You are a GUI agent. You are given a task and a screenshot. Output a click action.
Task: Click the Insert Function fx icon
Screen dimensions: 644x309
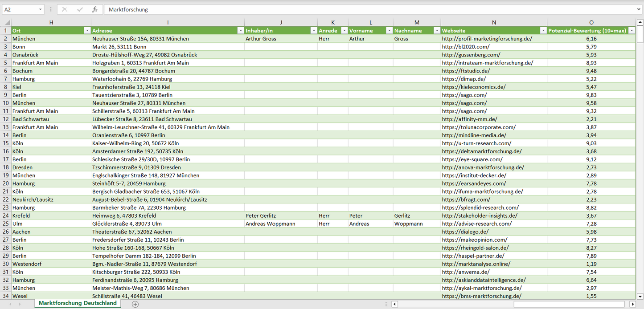tap(94, 9)
